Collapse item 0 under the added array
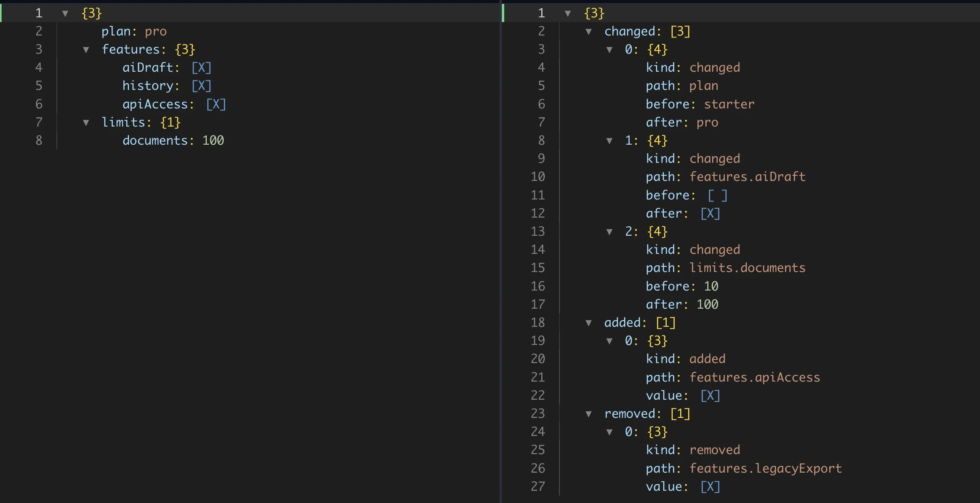 [609, 341]
